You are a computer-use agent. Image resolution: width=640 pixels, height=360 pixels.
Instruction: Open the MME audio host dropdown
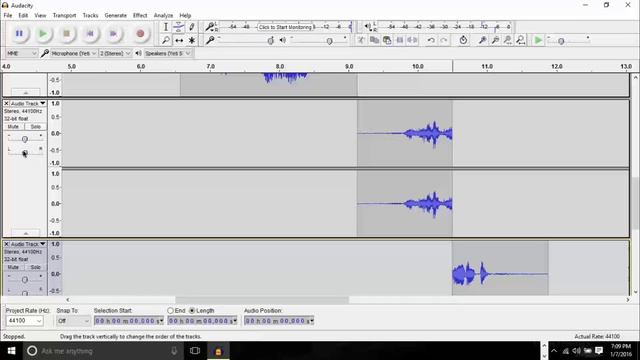tap(21, 53)
